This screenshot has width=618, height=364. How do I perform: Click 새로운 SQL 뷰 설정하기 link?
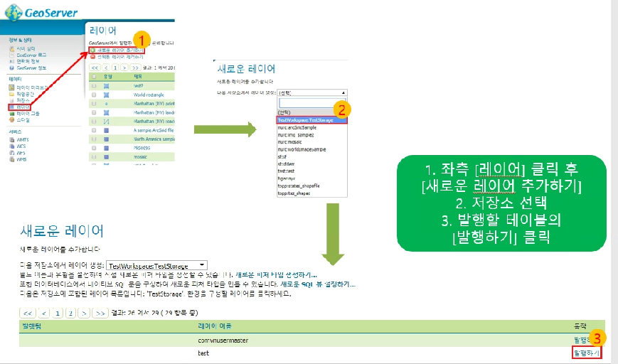click(x=318, y=284)
